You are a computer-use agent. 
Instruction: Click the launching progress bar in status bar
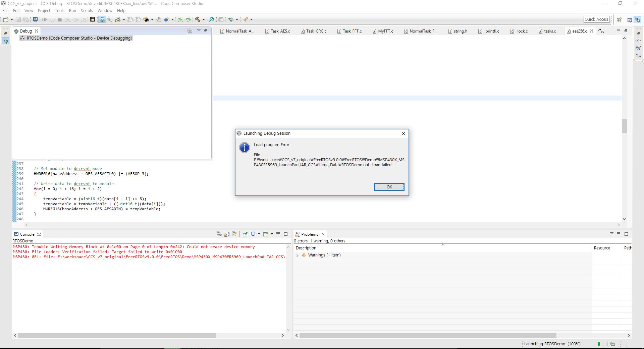602,344
